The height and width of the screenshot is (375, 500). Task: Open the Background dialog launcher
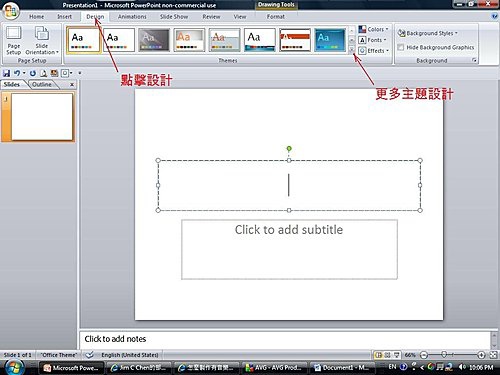pos(474,60)
